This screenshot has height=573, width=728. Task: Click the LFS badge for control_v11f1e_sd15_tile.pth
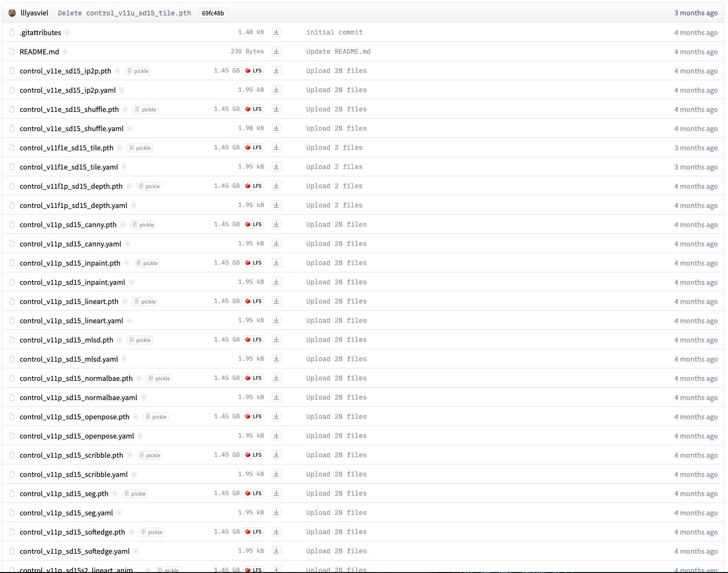tap(253, 147)
